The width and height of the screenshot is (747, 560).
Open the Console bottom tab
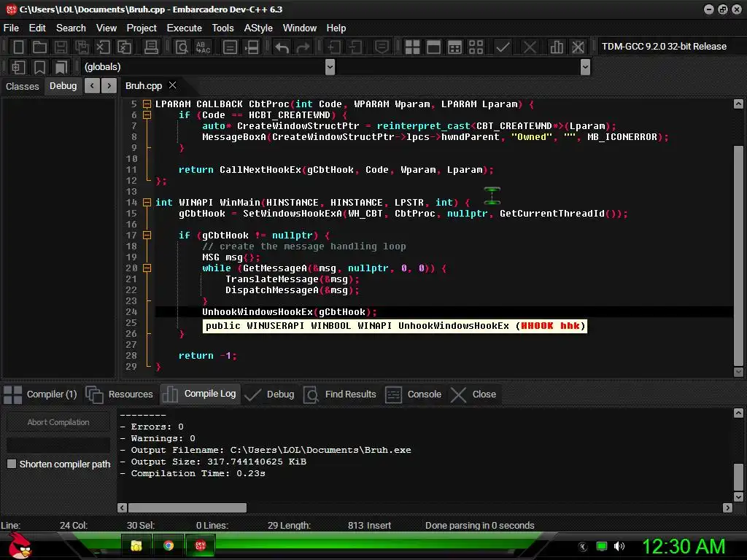413,394
